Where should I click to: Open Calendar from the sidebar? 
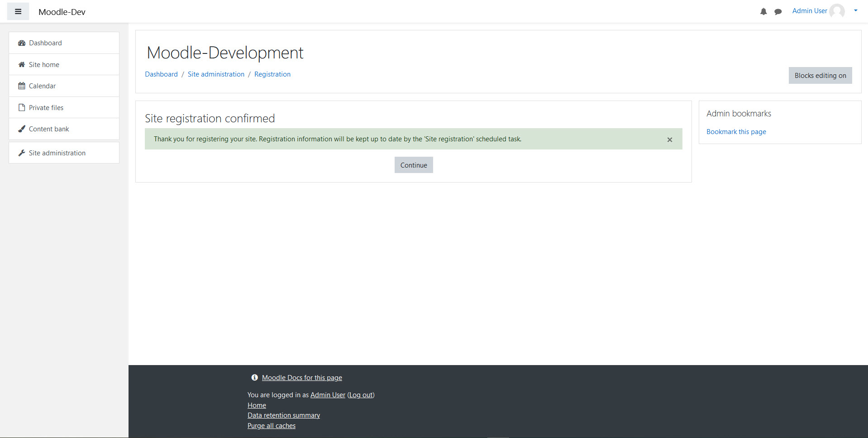tap(64, 86)
